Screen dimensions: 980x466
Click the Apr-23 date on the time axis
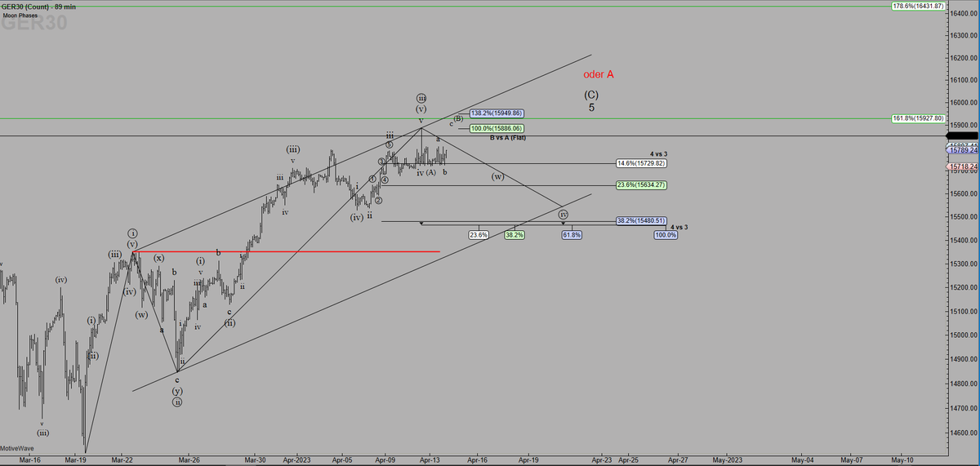pos(601,460)
